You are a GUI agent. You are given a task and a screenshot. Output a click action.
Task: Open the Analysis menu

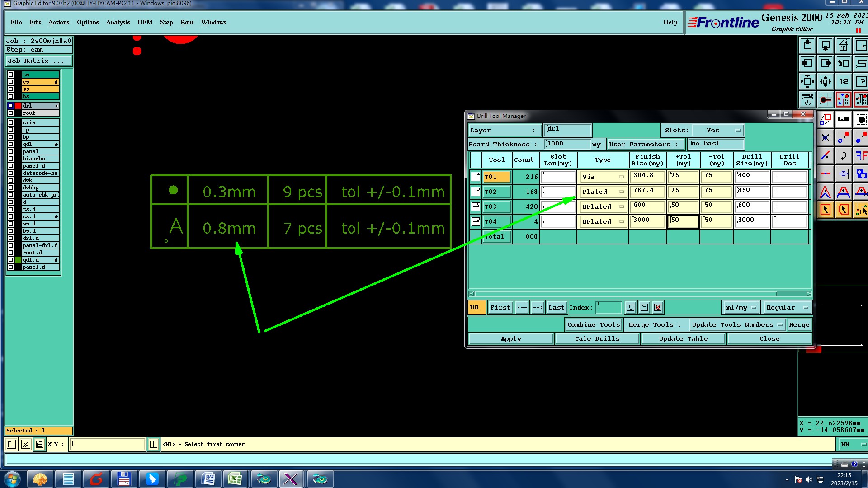click(118, 22)
